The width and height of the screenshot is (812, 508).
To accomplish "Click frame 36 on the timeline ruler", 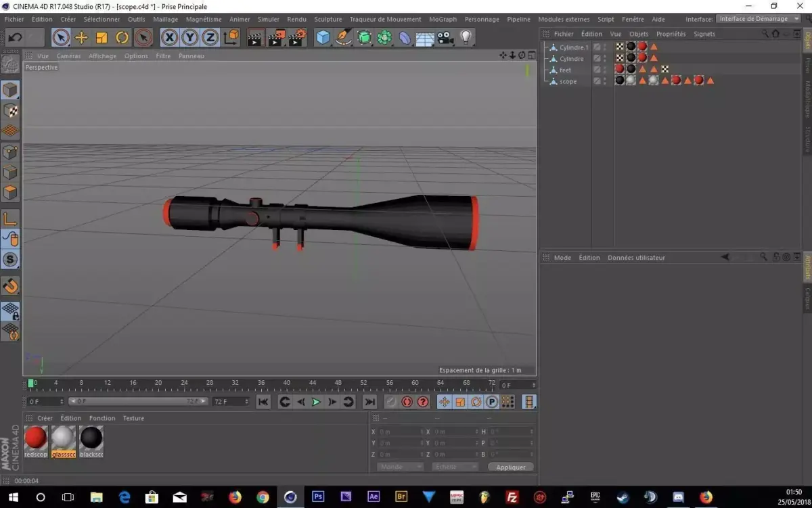I will [x=261, y=384].
